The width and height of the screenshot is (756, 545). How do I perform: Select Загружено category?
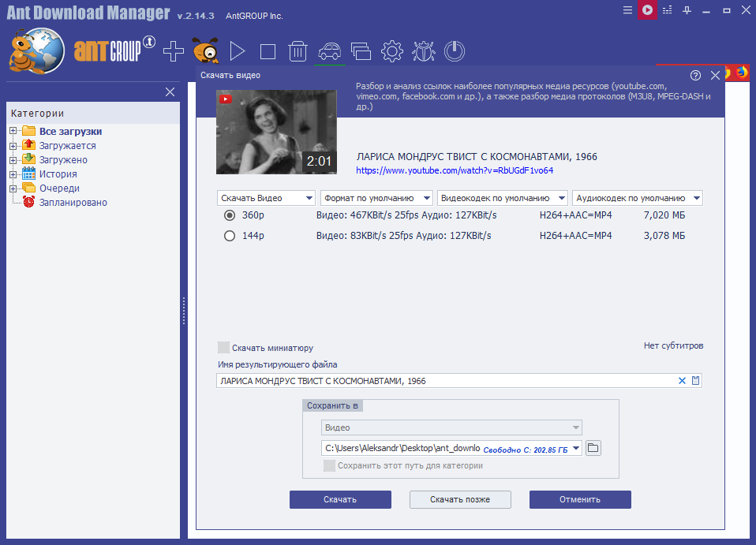click(63, 160)
